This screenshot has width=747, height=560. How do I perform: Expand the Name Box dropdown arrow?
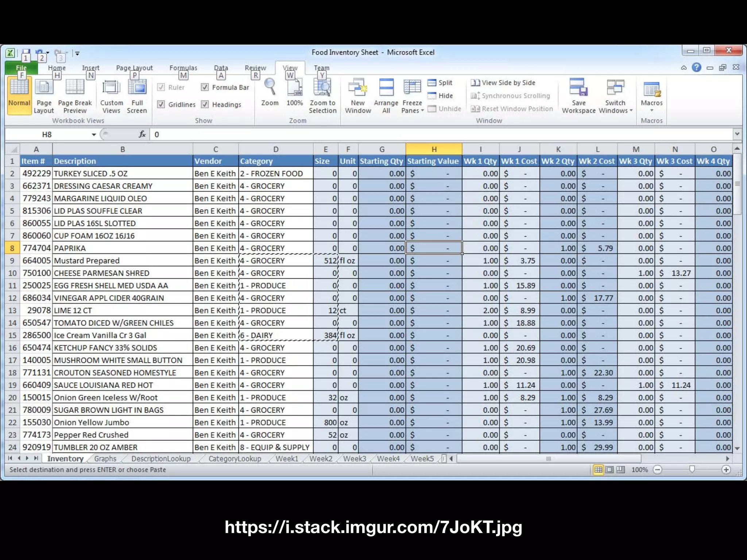(94, 135)
